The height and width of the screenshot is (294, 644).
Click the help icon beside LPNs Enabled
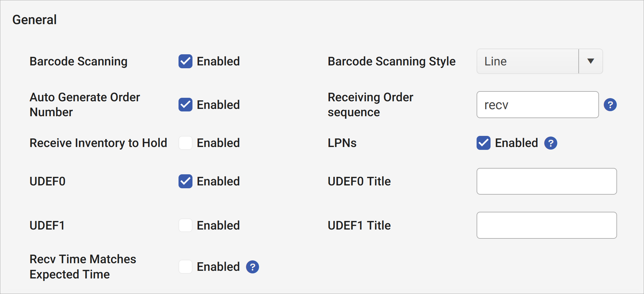[x=550, y=143]
